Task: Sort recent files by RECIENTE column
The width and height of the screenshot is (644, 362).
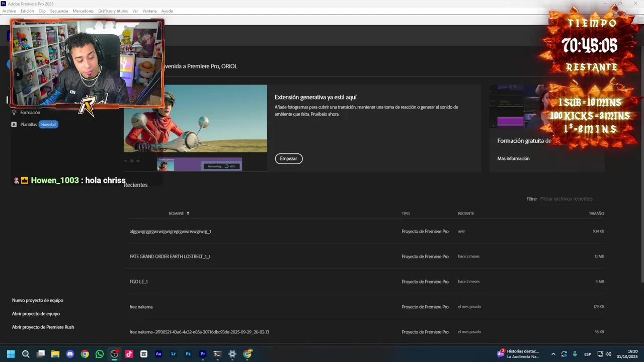Action: [466, 213]
